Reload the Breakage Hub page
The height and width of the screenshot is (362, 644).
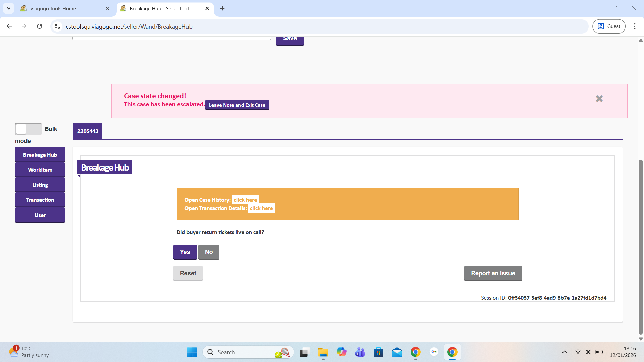click(40, 26)
